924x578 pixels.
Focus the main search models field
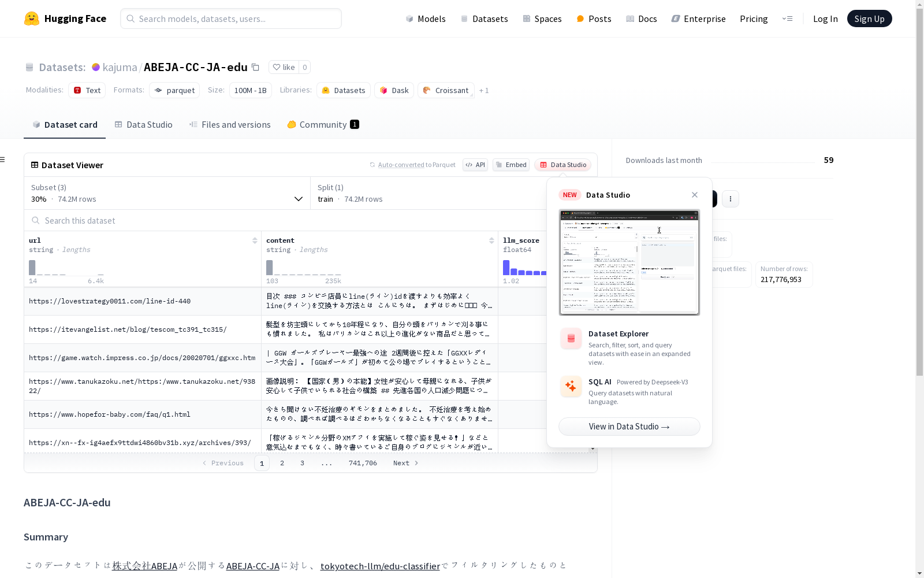pos(231,18)
